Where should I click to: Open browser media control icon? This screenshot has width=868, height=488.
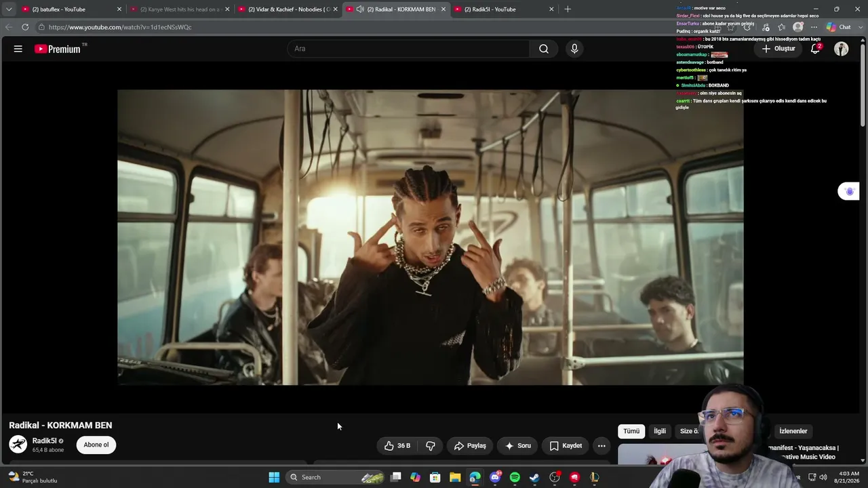pyautogui.click(x=766, y=27)
